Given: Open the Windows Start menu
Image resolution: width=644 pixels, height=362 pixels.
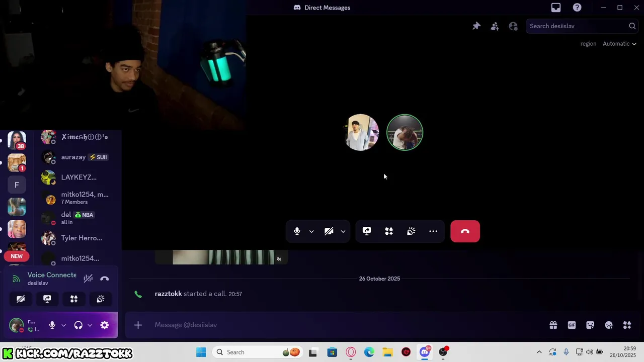Looking at the screenshot, I should coord(201,352).
